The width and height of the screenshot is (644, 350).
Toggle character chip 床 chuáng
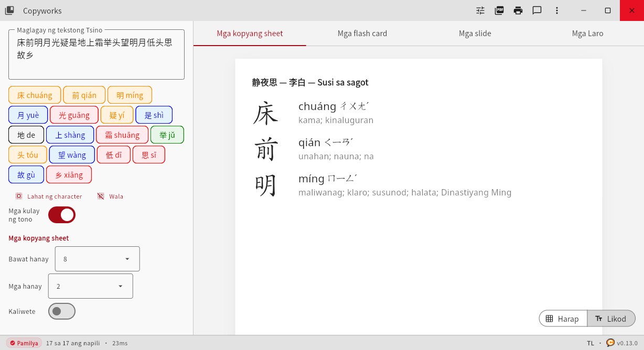pyautogui.click(x=35, y=95)
